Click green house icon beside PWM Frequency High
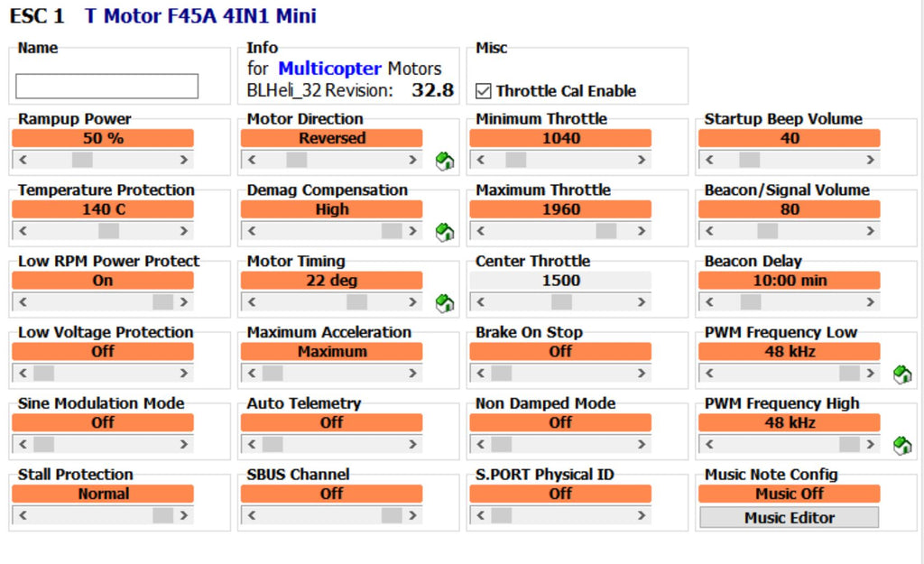 coord(901,445)
